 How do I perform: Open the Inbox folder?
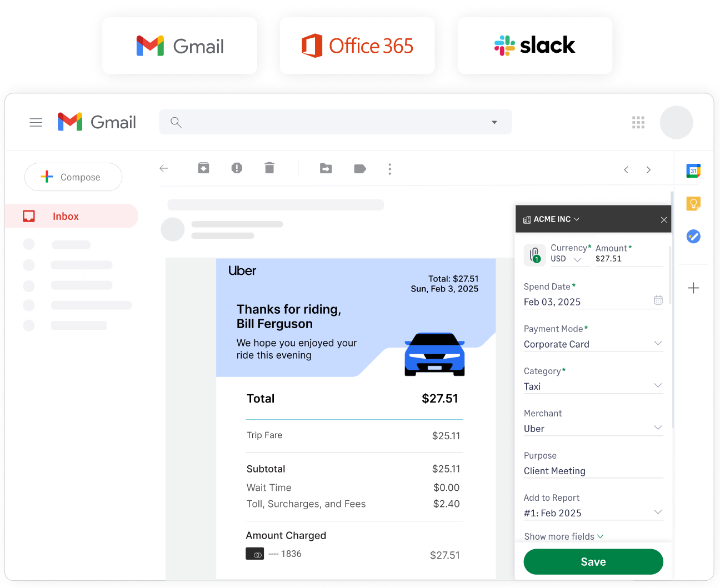pos(71,216)
